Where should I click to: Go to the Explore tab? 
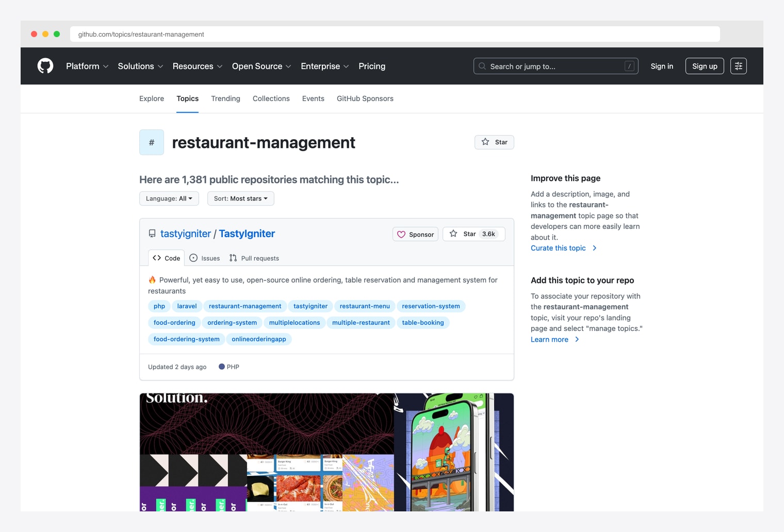point(152,98)
